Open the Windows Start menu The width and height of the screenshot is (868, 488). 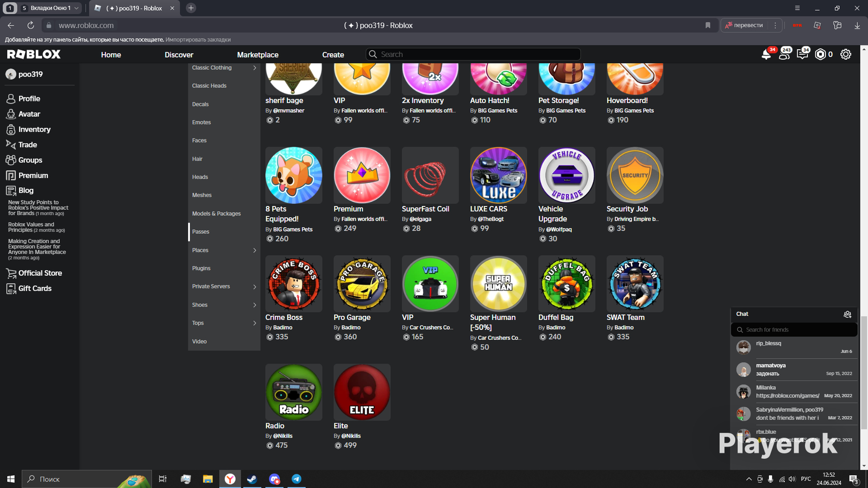click(x=11, y=479)
